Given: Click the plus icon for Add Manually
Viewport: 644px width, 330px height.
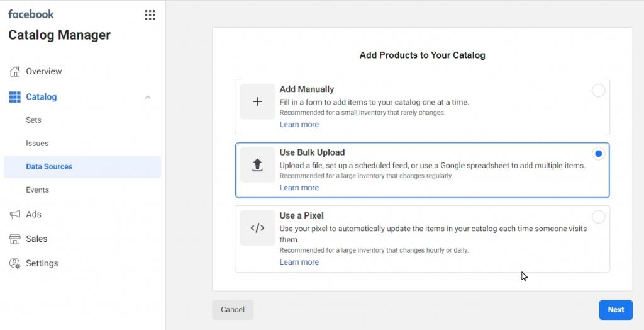Looking at the screenshot, I should [x=257, y=101].
